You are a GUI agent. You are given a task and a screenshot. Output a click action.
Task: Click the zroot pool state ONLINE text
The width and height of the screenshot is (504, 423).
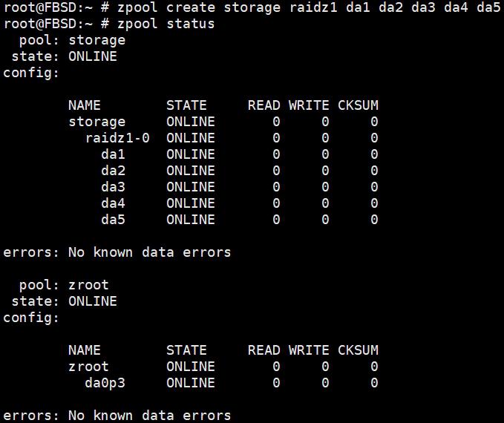93,301
